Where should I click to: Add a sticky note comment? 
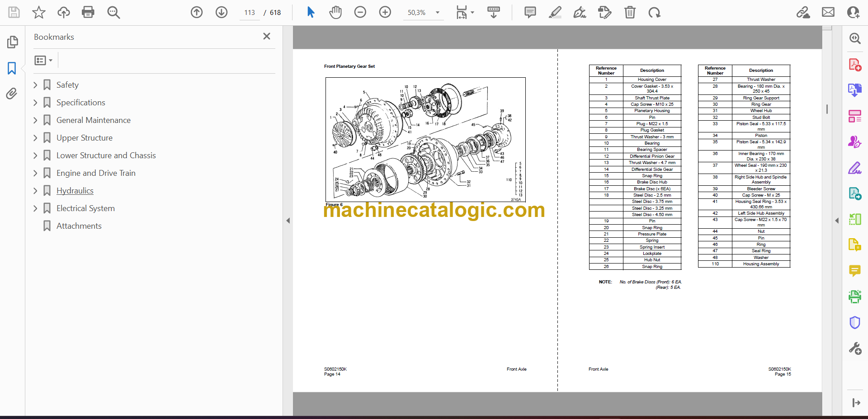pos(530,12)
